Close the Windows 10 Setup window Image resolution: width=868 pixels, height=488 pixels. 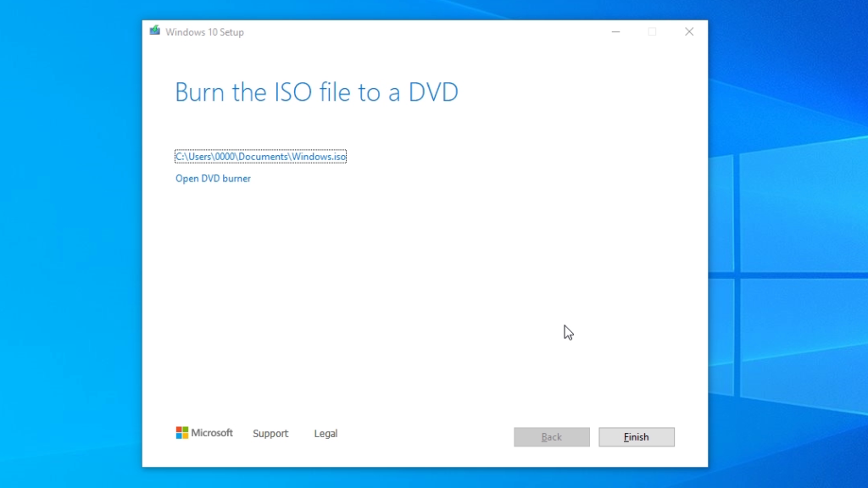689,32
